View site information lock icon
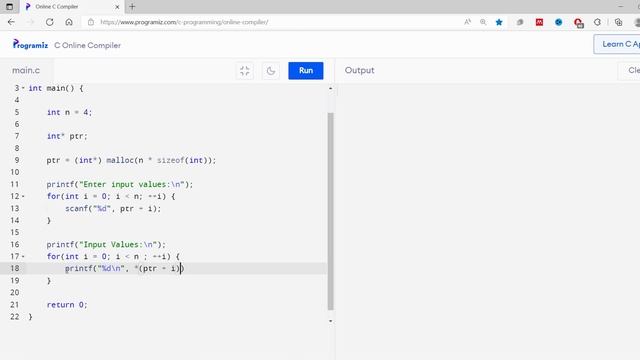Screen dimensions: 640x360 (91, 22)
